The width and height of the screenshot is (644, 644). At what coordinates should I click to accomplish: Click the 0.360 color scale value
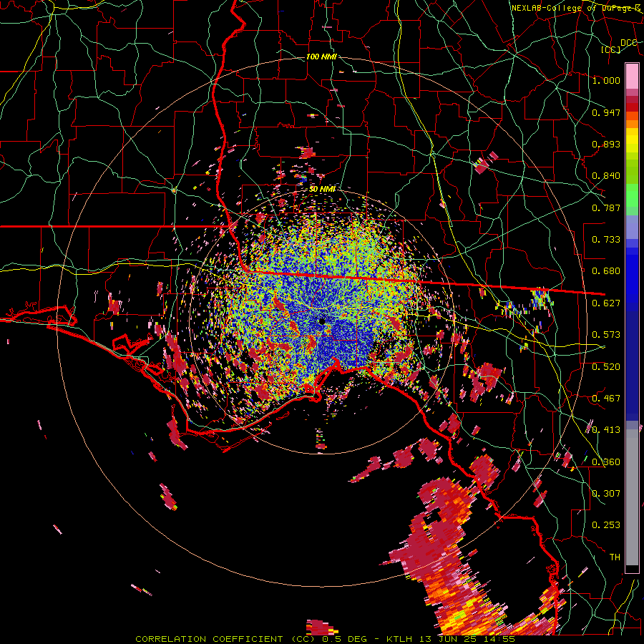click(x=606, y=462)
